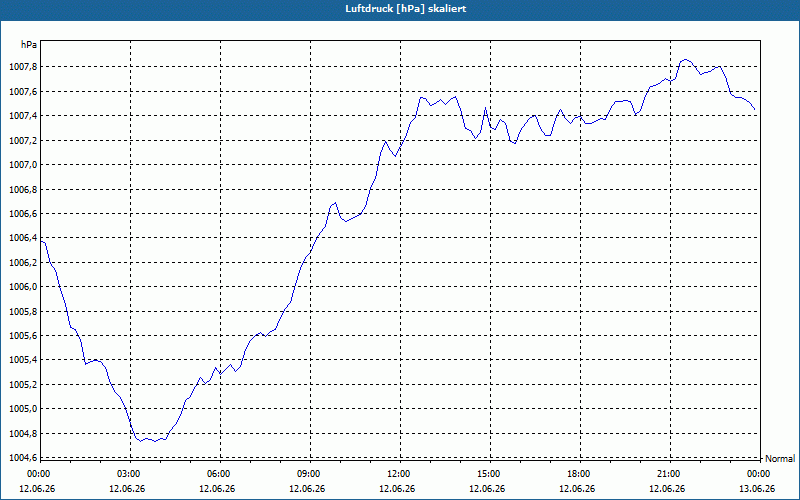Click the 1007,4 y-axis value

pos(23,116)
